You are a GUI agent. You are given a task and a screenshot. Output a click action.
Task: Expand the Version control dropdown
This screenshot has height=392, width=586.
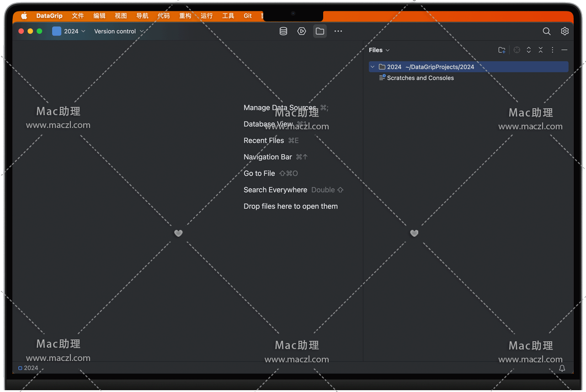[119, 31]
